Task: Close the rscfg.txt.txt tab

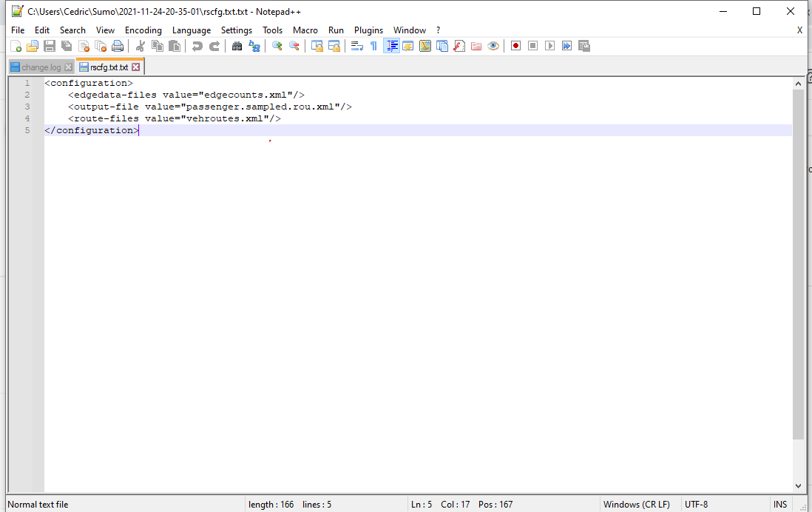Action: click(x=135, y=67)
